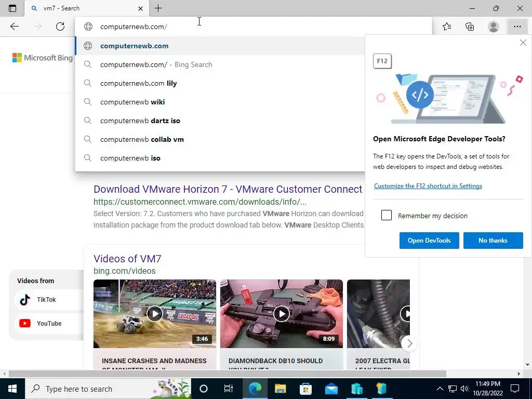This screenshot has width=532, height=399.
Task: Open Customize the F12 shortcut in Settings link
Action: coord(428,185)
